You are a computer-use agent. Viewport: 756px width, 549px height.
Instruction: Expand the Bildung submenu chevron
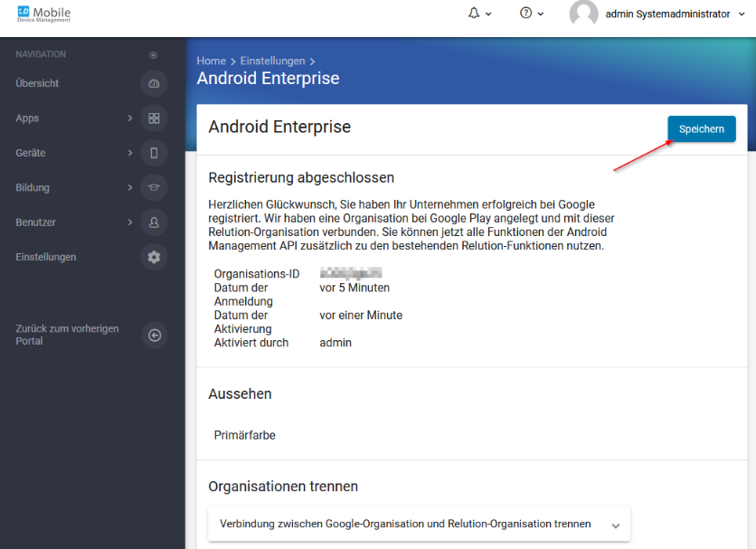coord(129,187)
